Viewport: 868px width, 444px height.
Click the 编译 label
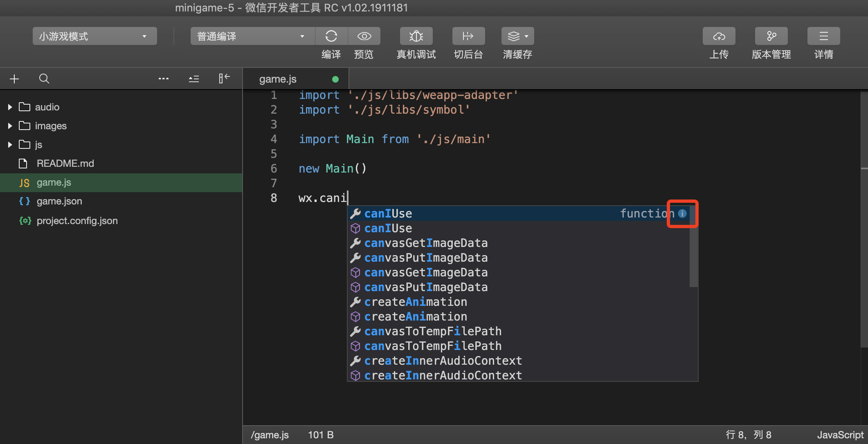[331, 54]
